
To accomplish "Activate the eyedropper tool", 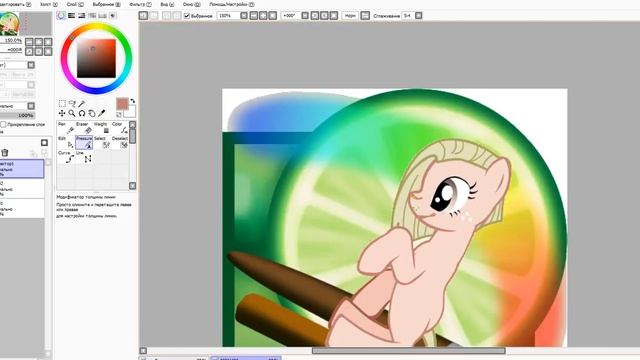I will pos(102,113).
